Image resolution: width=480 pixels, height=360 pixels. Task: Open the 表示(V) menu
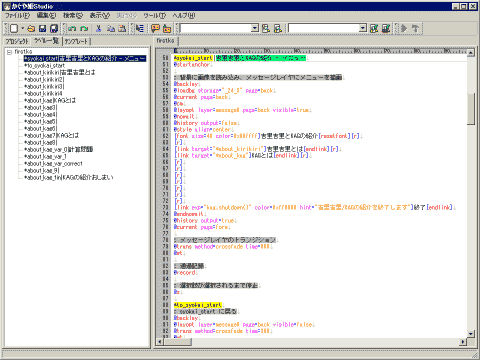click(100, 15)
